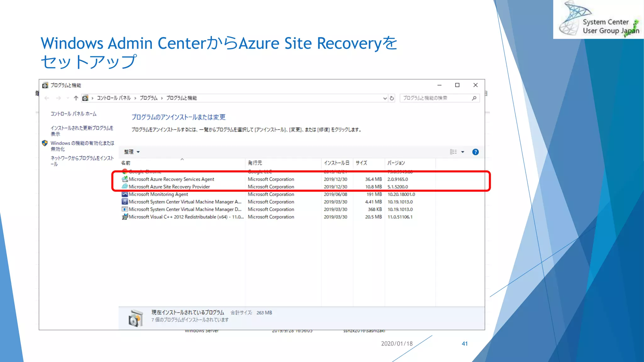The height and width of the screenshot is (362, 644).
Task: Click the installed programs summary icon
Action: tap(136, 318)
